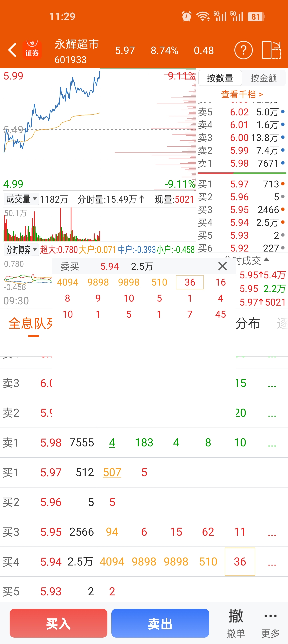Select 16 order in popup
The width and height of the screenshot is (288, 644).
pyautogui.click(x=221, y=282)
